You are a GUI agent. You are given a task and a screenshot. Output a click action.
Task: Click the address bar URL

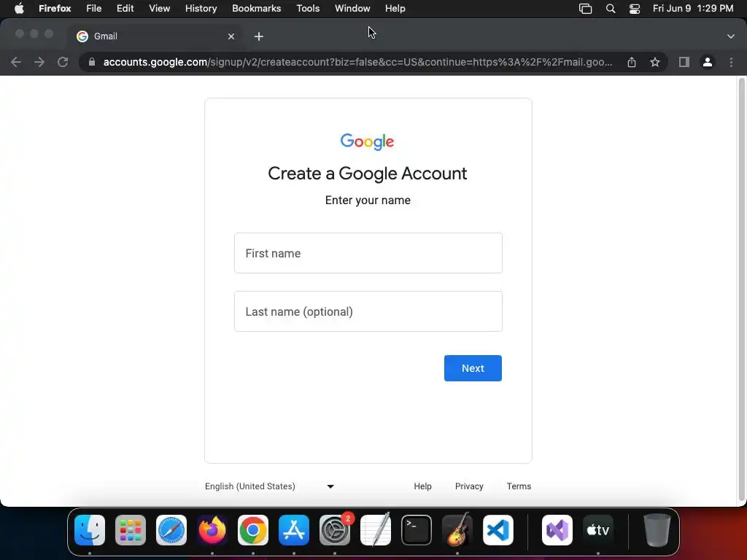point(357,62)
